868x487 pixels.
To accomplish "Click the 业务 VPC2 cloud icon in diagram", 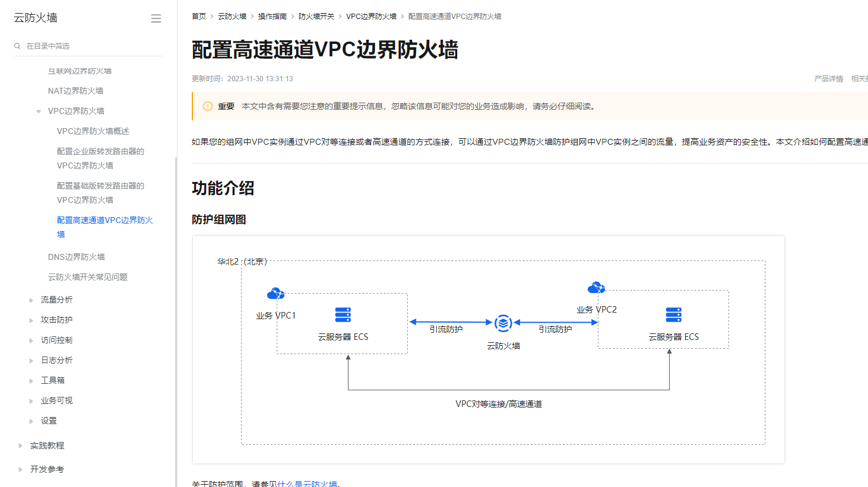I will pos(596,288).
